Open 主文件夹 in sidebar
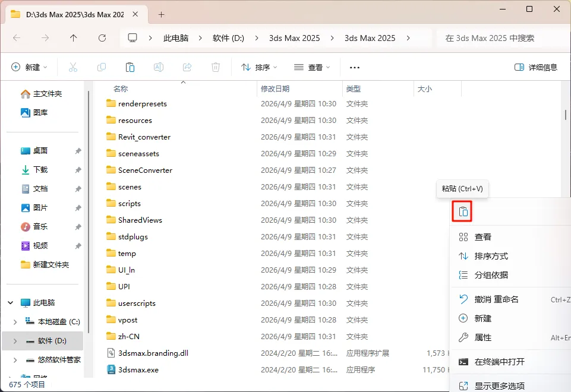Viewport: 571px width, 392px height. click(41, 94)
